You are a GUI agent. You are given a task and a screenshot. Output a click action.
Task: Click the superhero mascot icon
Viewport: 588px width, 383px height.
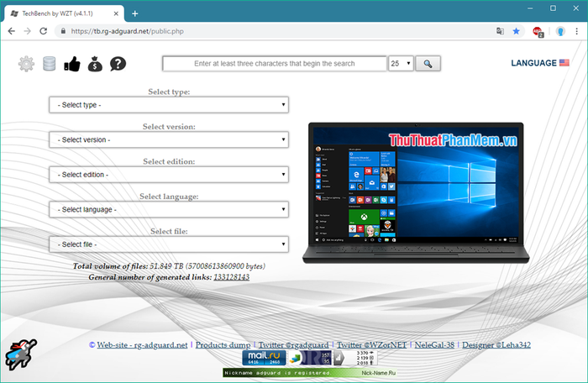coord(21,354)
